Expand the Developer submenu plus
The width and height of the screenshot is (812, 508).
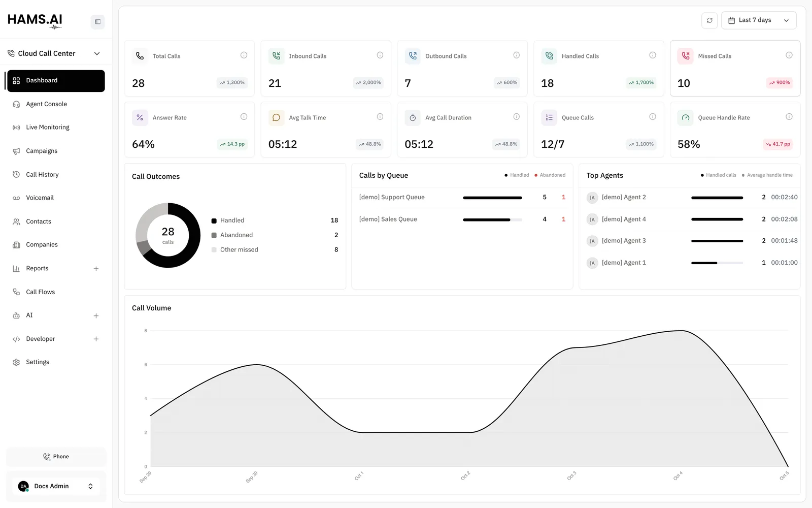[96, 339]
